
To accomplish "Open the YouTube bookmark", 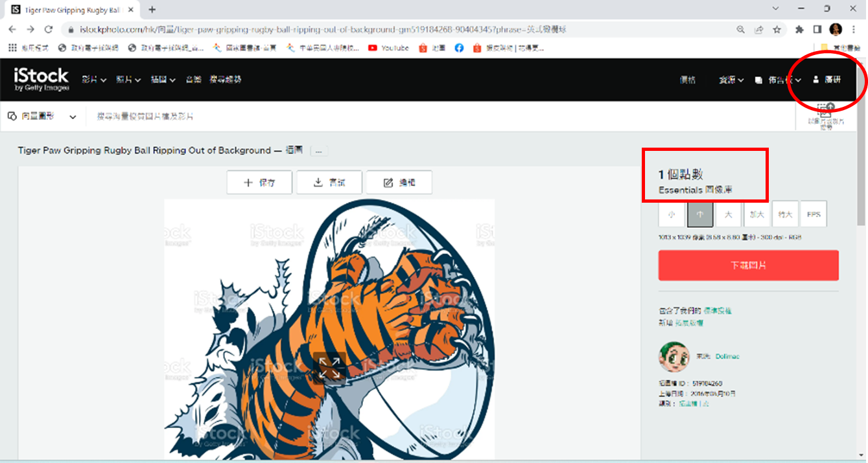I will (388, 48).
